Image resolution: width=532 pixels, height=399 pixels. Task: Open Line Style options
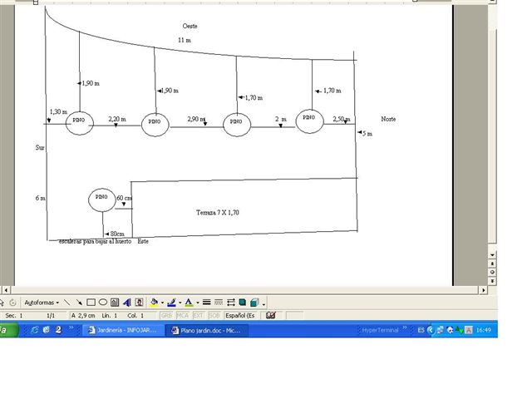(206, 303)
